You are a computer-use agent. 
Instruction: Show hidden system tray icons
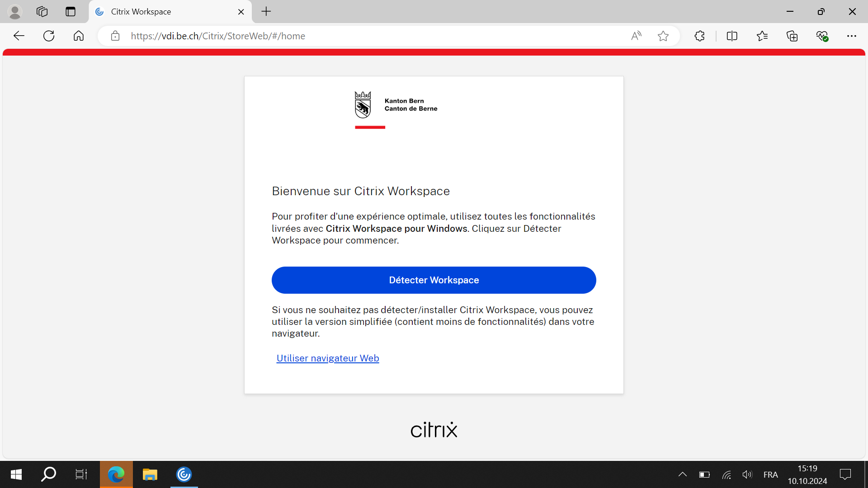[x=683, y=474]
